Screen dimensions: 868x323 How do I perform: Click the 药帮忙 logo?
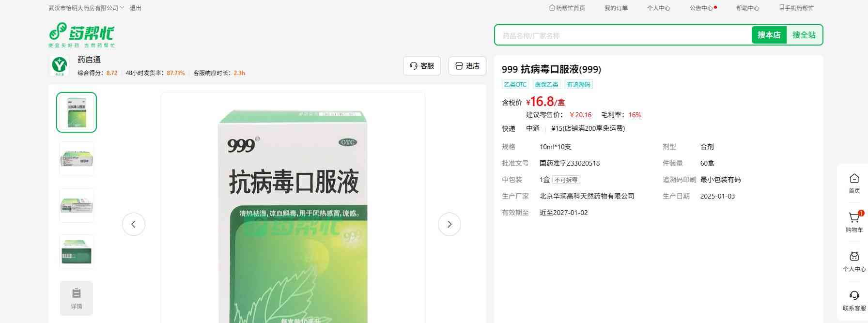(x=81, y=34)
